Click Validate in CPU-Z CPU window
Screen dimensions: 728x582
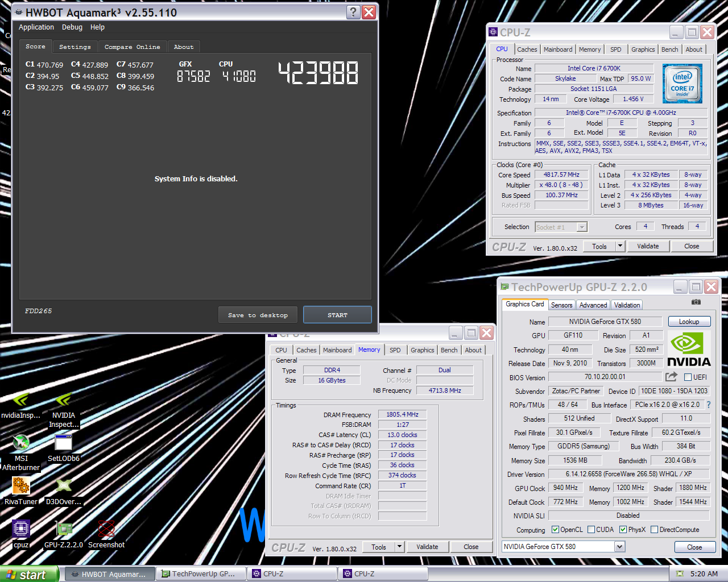point(648,246)
